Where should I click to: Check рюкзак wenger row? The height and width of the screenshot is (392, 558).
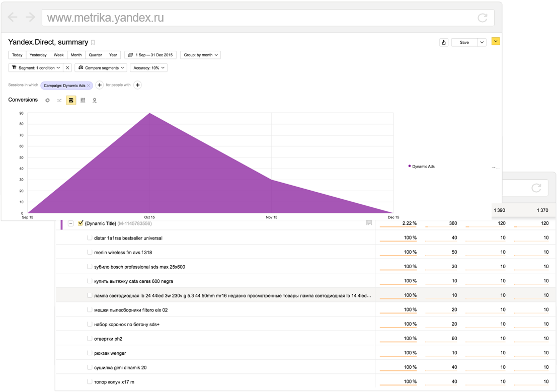point(90,353)
